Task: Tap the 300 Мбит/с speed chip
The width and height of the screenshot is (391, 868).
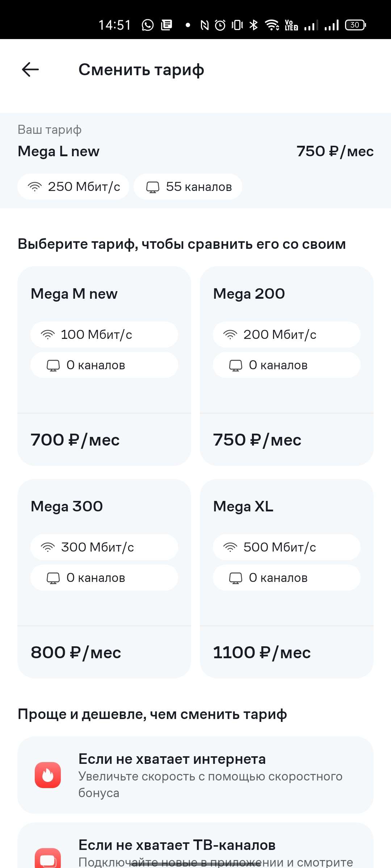Action: tap(104, 547)
